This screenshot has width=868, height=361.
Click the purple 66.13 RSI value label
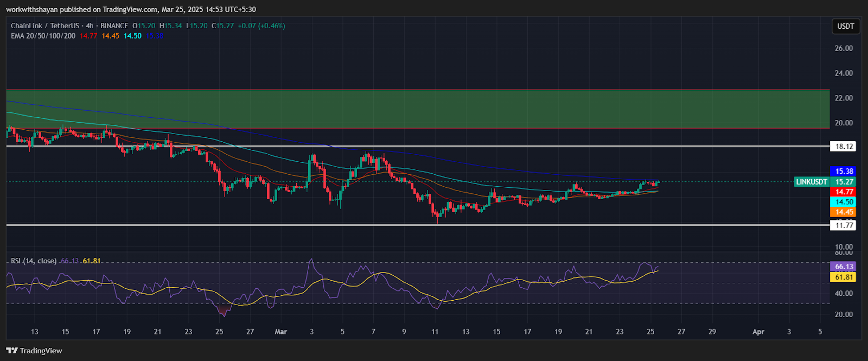844,267
